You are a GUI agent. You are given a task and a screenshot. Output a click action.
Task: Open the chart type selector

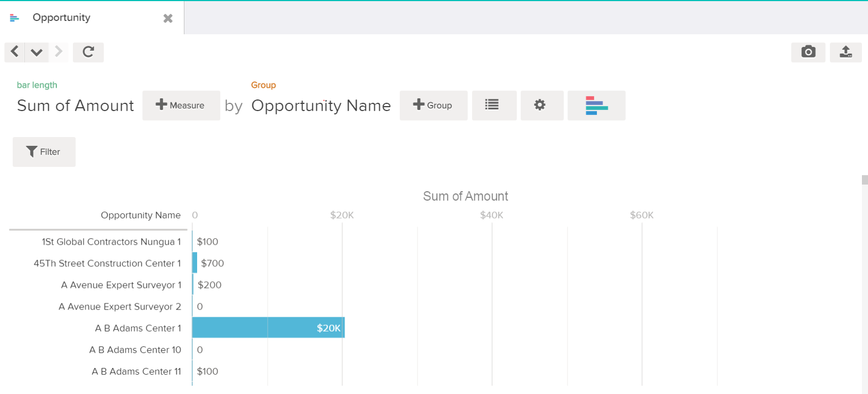click(x=596, y=106)
